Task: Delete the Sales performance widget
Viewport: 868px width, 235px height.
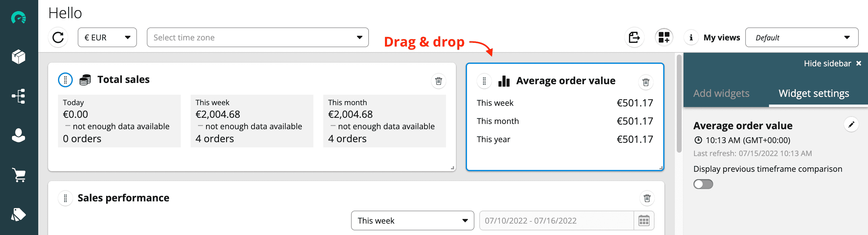Action: [647, 198]
